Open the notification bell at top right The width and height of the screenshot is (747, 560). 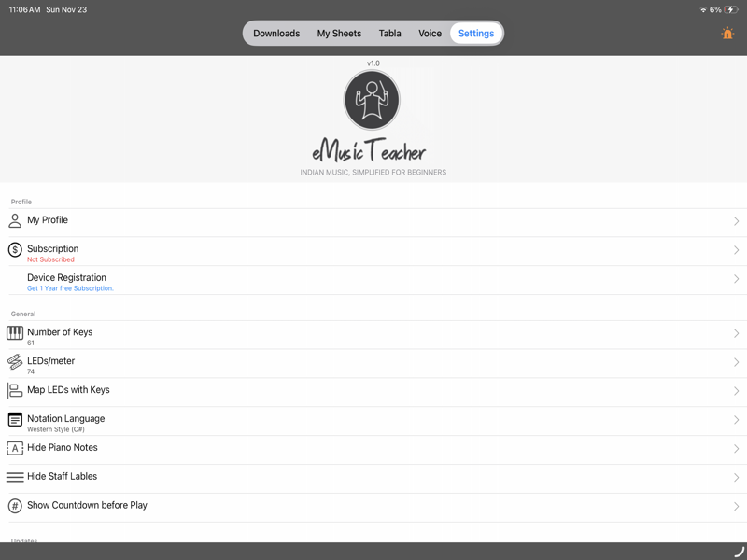726,33
